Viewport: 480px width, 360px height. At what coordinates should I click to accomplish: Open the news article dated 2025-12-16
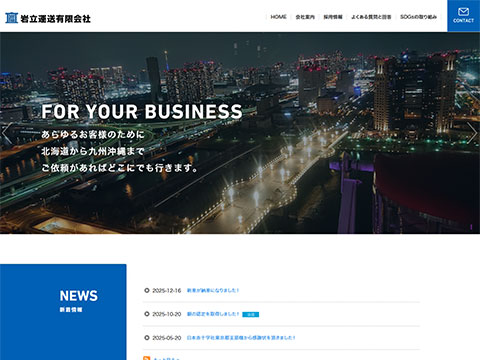213,290
